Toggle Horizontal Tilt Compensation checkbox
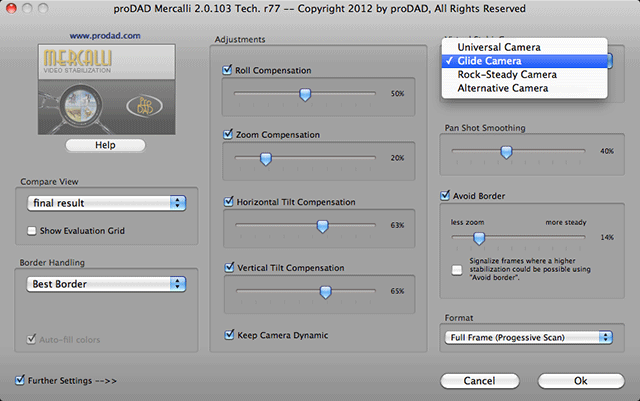Image resolution: width=640 pixels, height=401 pixels. click(x=229, y=202)
